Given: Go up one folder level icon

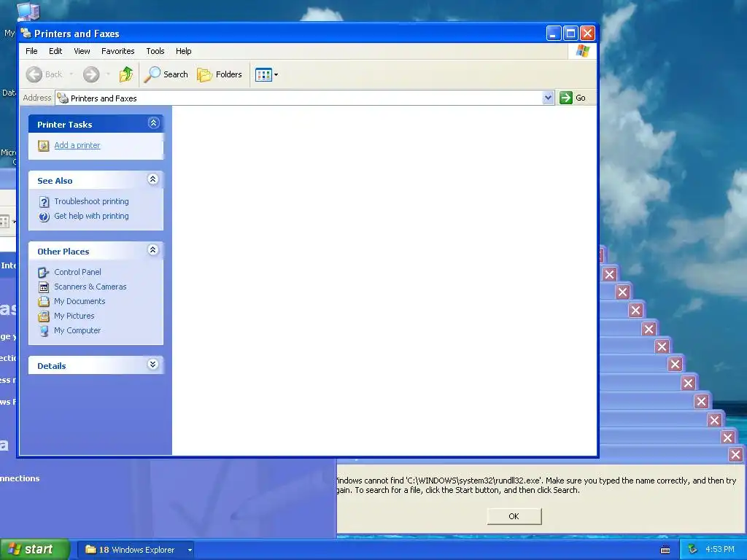Looking at the screenshot, I should click(x=126, y=74).
